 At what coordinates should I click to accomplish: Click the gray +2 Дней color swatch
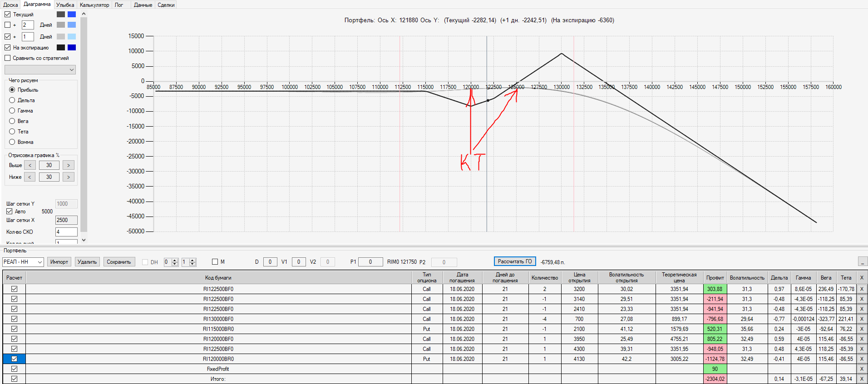[x=61, y=25]
